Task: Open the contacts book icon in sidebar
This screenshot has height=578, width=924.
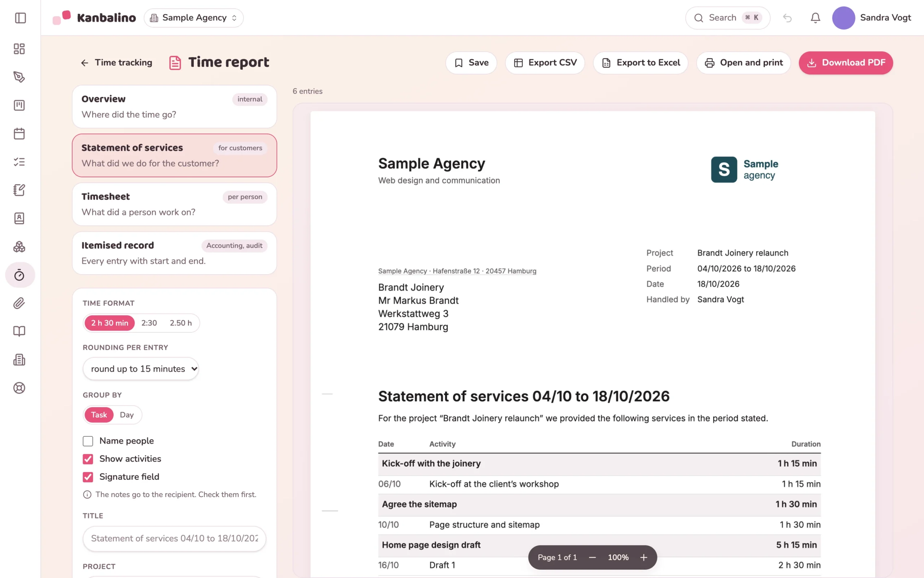Action: pos(19,218)
